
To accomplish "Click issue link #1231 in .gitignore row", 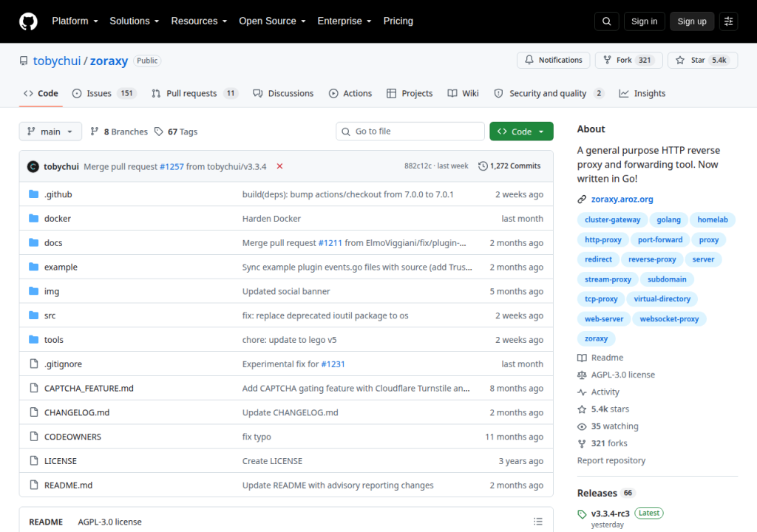I will coord(333,364).
